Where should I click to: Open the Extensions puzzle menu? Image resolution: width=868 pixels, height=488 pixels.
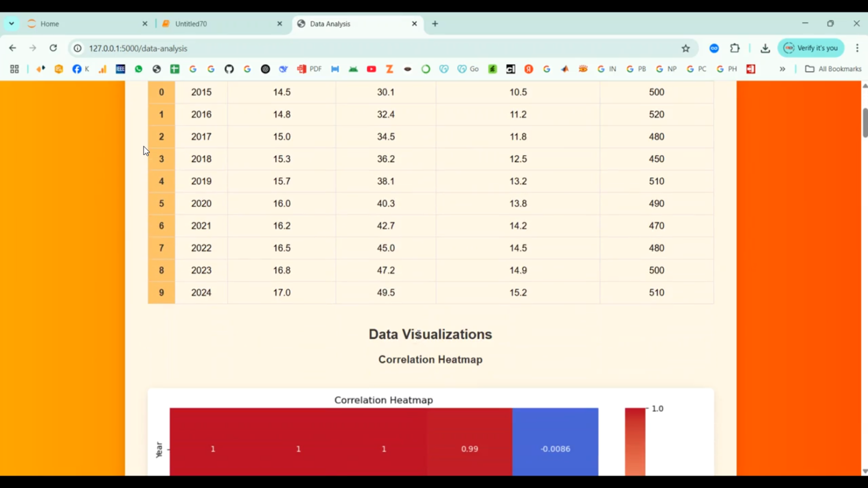[735, 49]
